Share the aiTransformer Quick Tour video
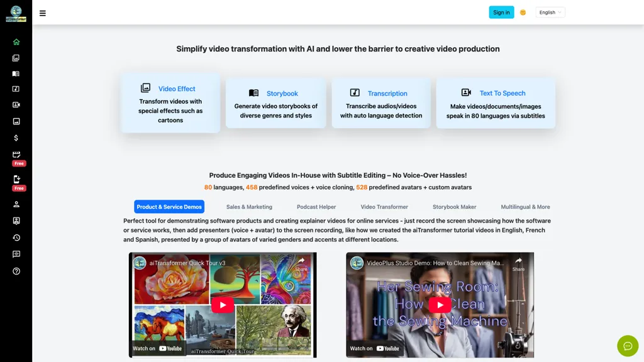Image resolution: width=644 pixels, height=362 pixels. (301, 264)
